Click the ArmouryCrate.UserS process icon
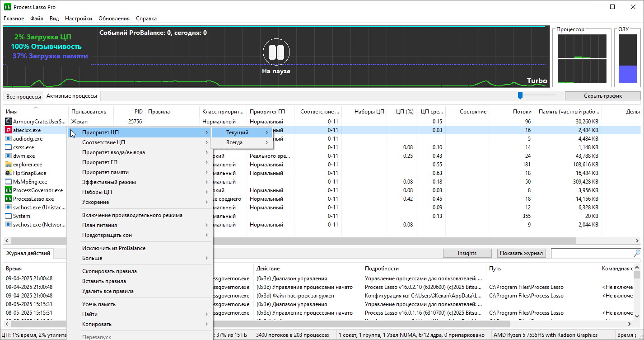 pos(9,122)
